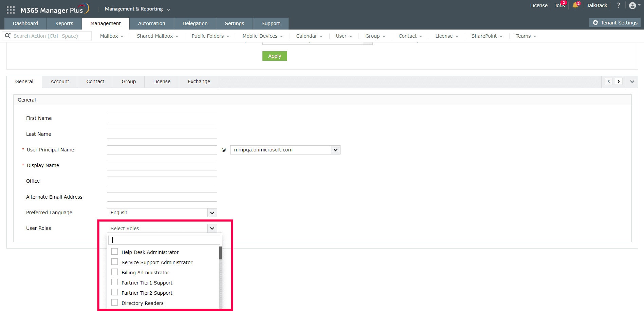Click the First Name input field

[x=162, y=118]
